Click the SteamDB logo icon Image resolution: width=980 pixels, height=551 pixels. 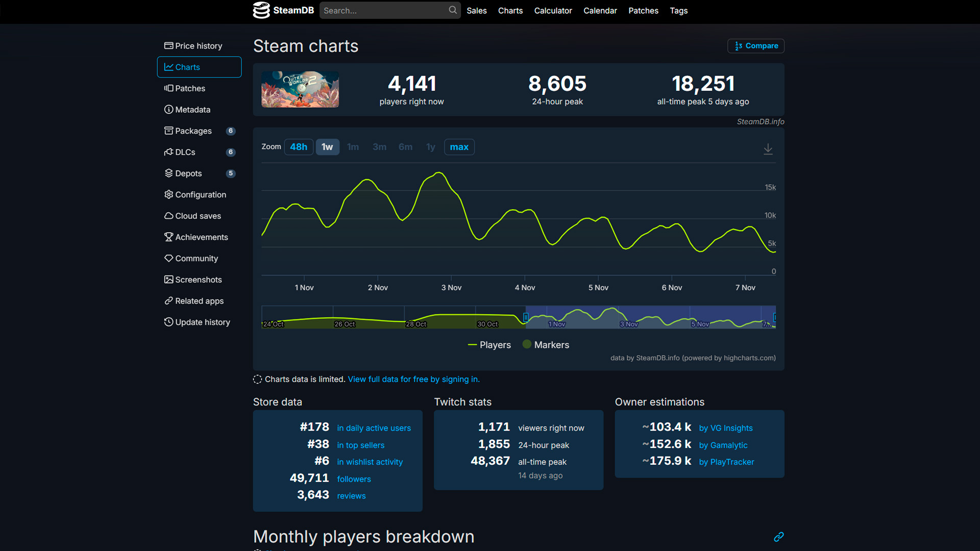[x=261, y=10]
